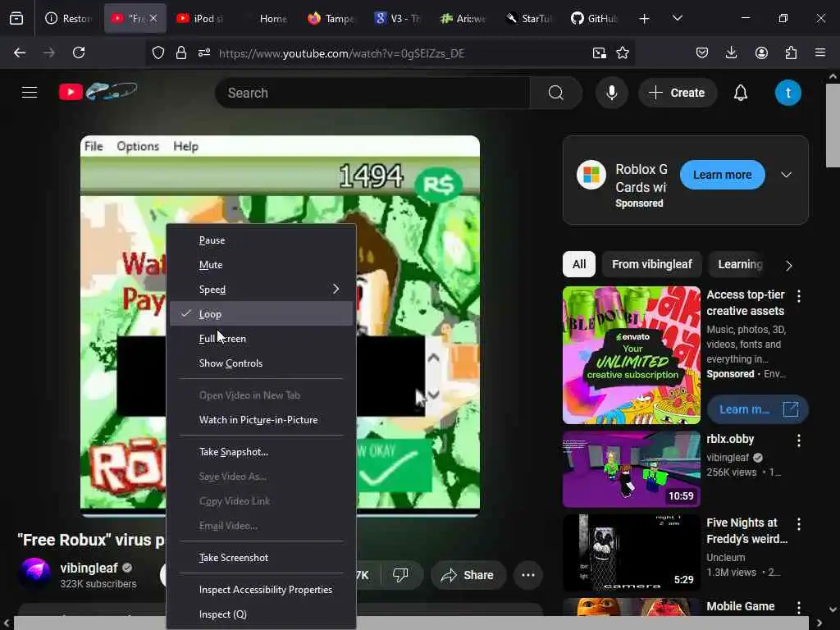Go back to the previous page
The width and height of the screenshot is (840, 630).
click(20, 52)
